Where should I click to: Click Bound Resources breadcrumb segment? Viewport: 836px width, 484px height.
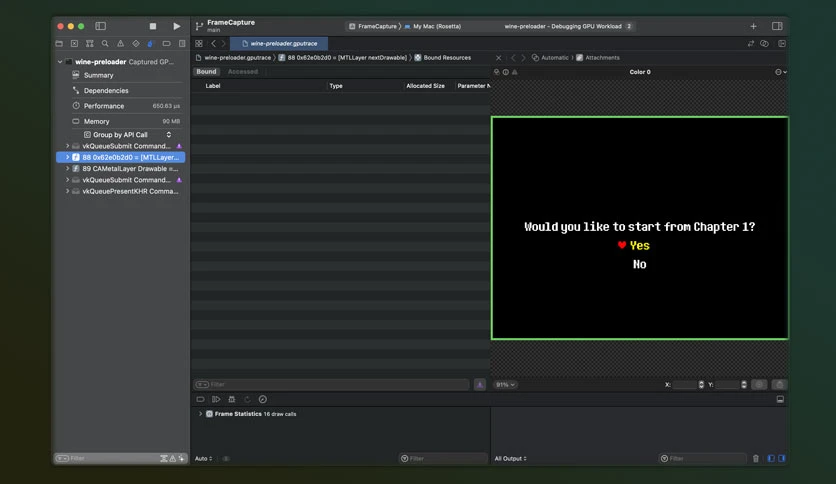point(443,58)
